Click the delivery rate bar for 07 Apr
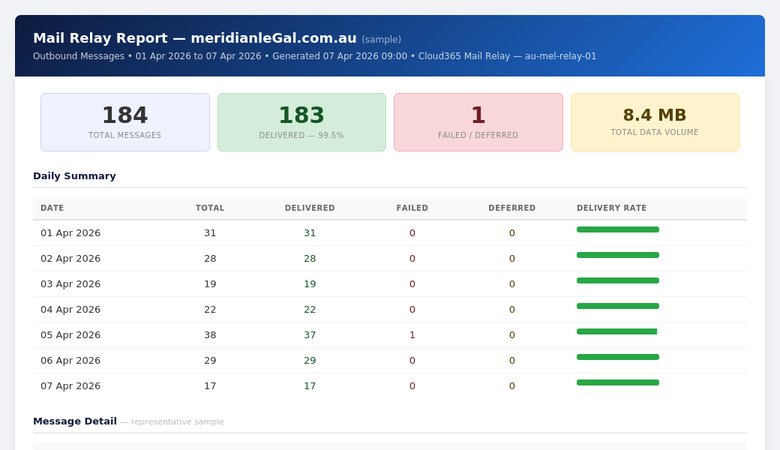This screenshot has height=450, width=780. (x=618, y=382)
